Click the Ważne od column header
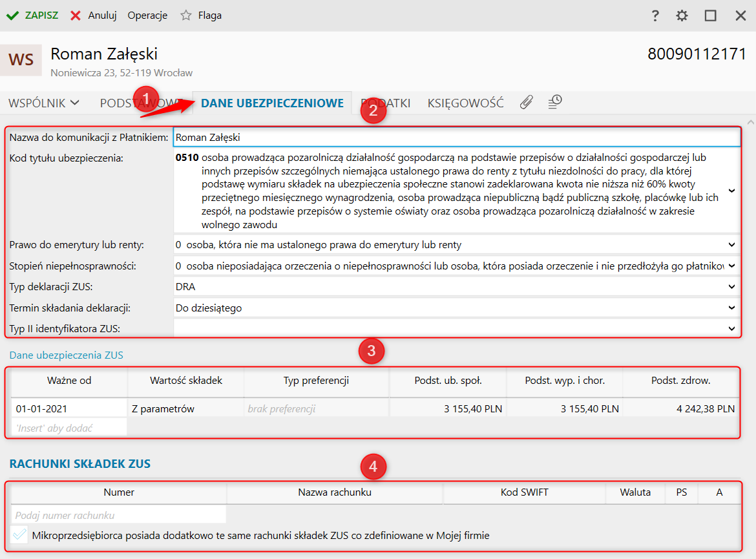Viewport: 756px width, 559px height. pyautogui.click(x=69, y=381)
